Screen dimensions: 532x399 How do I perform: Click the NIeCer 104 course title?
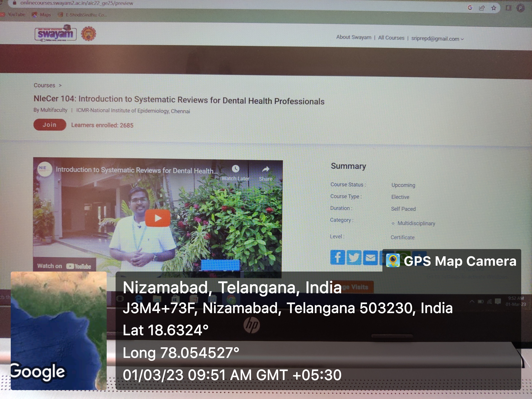pyautogui.click(x=179, y=100)
